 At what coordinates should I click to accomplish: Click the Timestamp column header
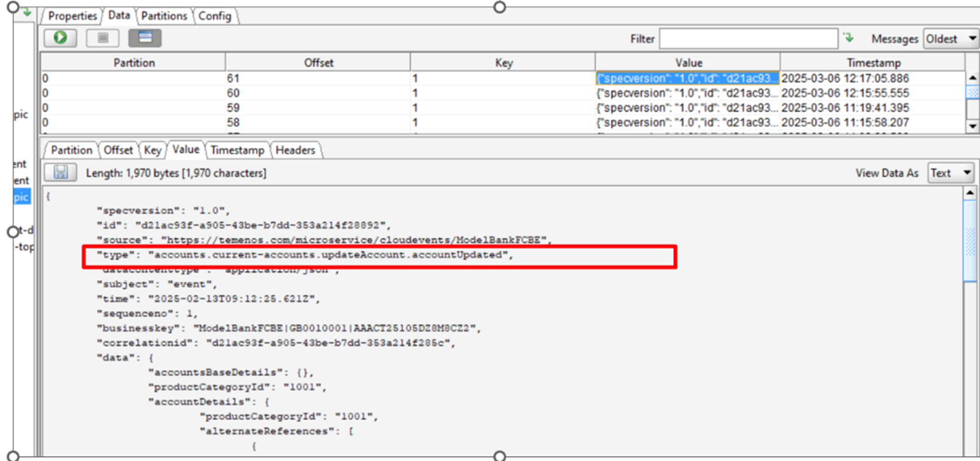(x=873, y=63)
